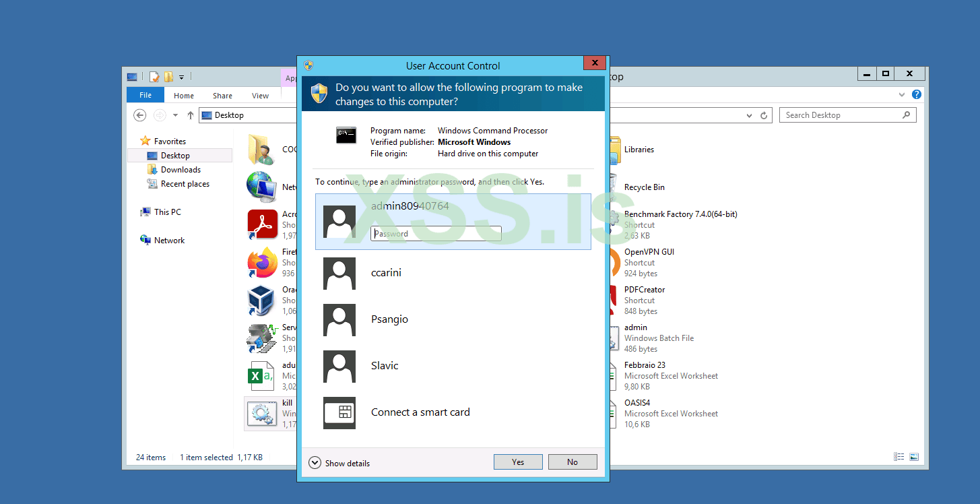Select the Libraries item
The width and height of the screenshot is (980, 504).
tap(639, 150)
